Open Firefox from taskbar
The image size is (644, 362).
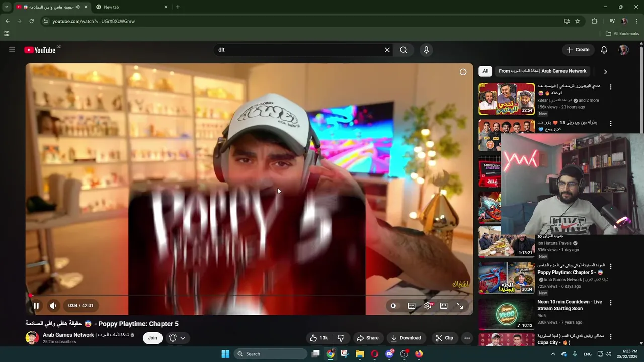419,354
